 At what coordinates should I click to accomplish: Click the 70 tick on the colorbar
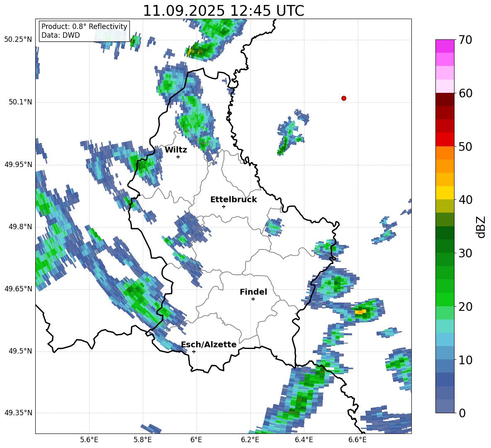465,40
